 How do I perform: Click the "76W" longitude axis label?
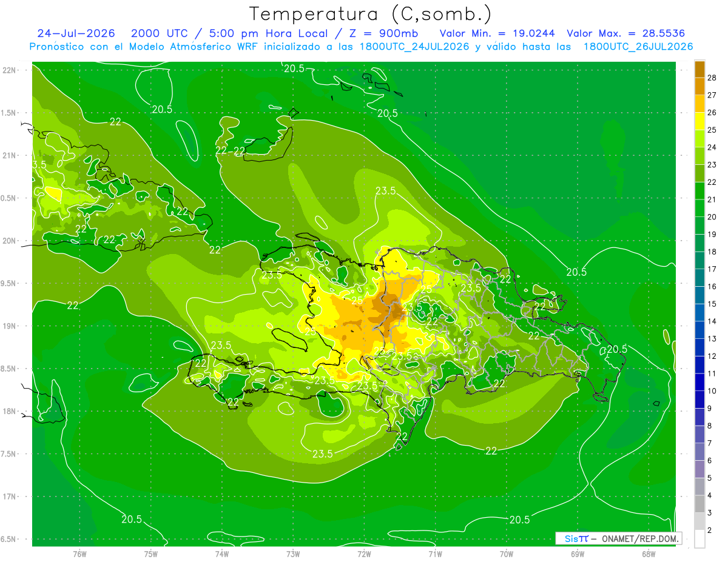[x=79, y=554]
